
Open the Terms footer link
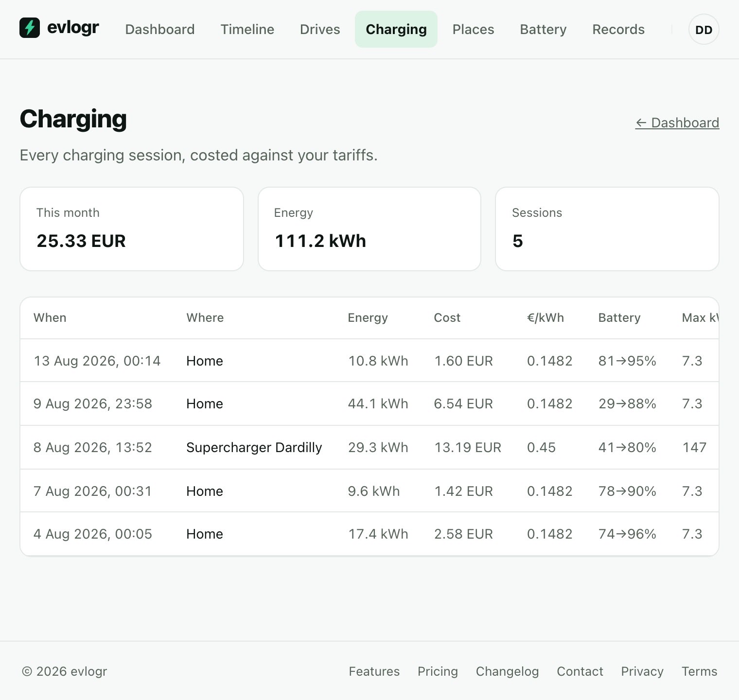click(x=699, y=671)
